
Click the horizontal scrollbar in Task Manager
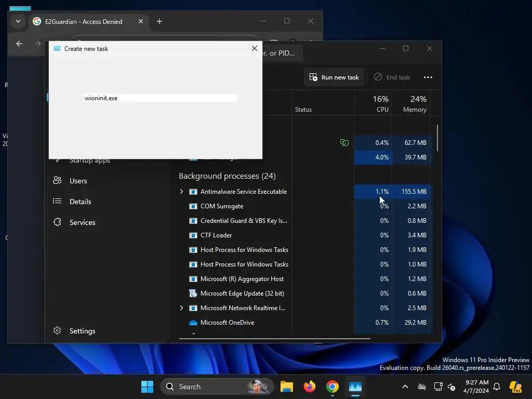click(274, 338)
